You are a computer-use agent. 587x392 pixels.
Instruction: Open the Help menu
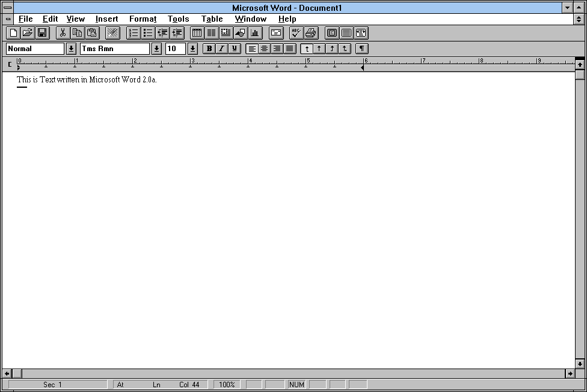point(287,19)
